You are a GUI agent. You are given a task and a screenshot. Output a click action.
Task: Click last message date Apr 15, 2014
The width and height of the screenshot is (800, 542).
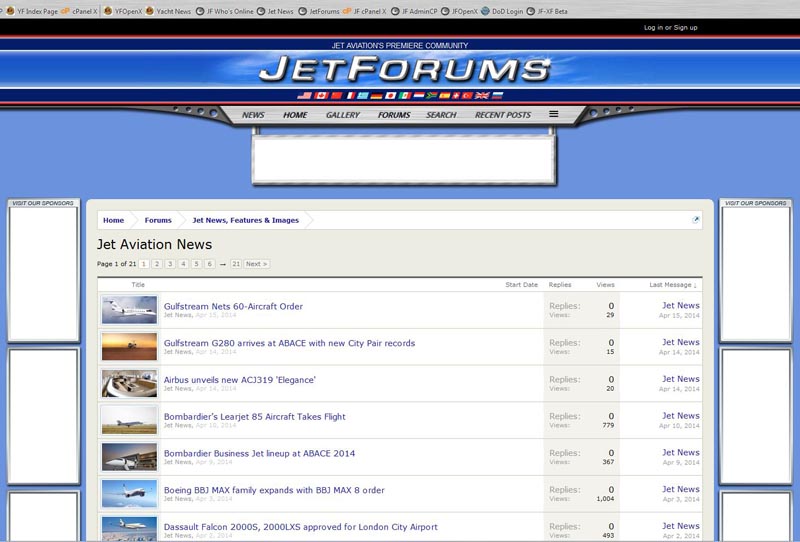coord(679,315)
